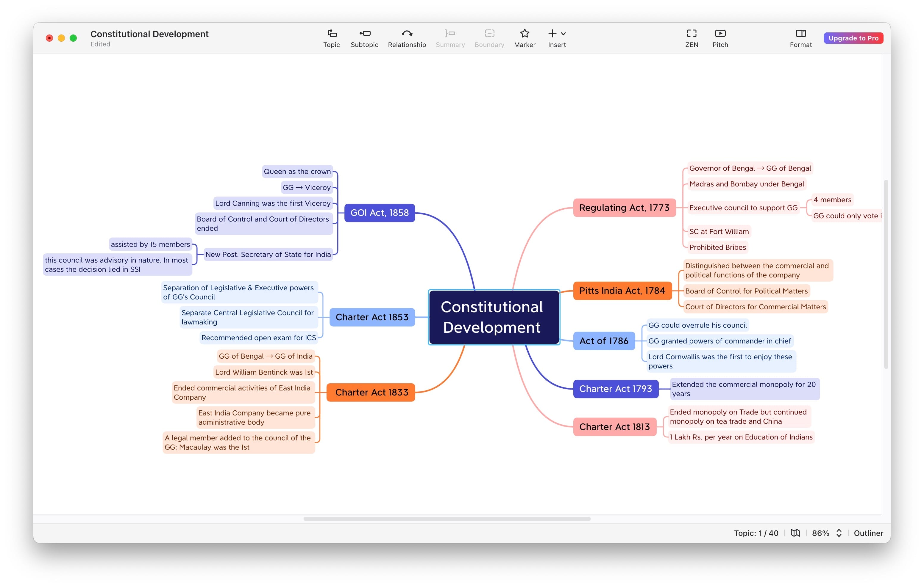Select the 'Pitts India Act, 1784' node
Screen dimensions: 924x587
tap(622, 290)
